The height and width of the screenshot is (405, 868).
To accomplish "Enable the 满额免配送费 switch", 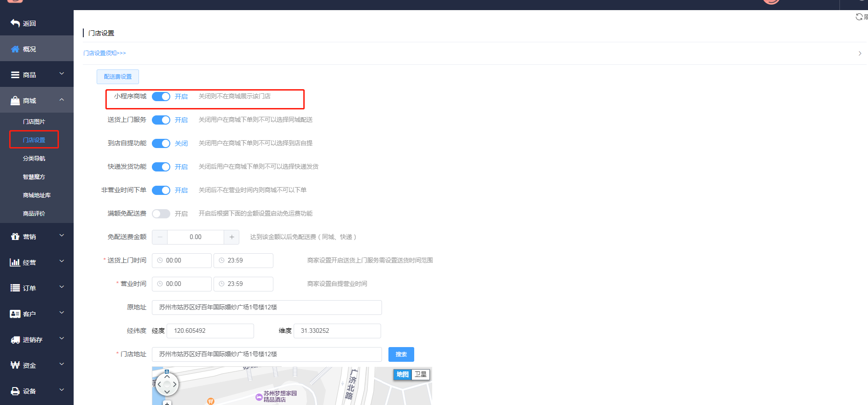I will click(161, 214).
